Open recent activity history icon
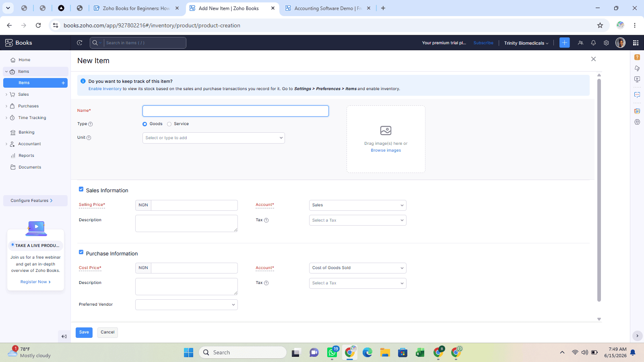This screenshot has height=362, width=644. tap(80, 43)
